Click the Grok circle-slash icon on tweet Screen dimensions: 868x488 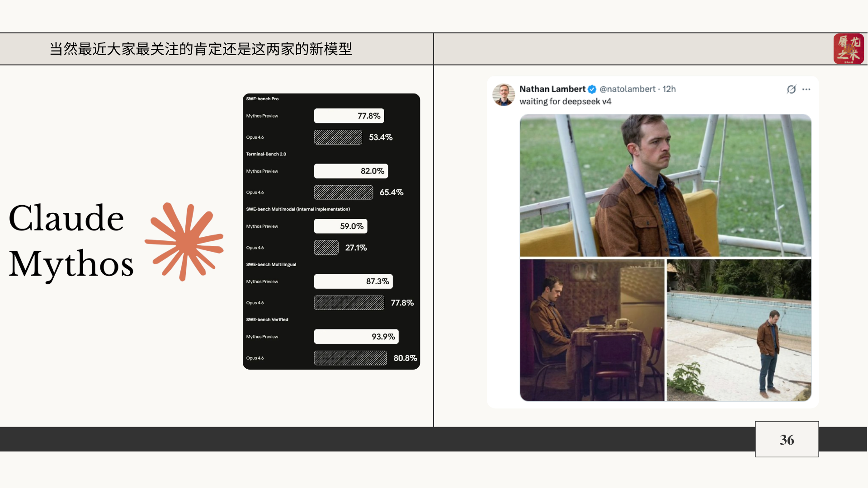(x=791, y=89)
